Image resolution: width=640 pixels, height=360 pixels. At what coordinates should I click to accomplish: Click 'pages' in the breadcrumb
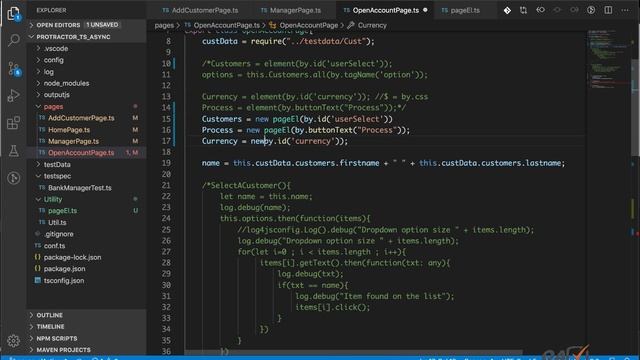pos(164,25)
